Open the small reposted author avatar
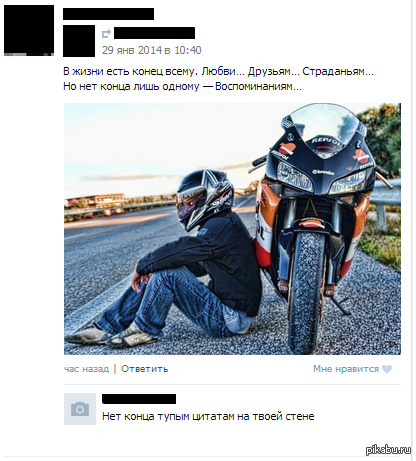416x461 pixels. pyautogui.click(x=79, y=41)
